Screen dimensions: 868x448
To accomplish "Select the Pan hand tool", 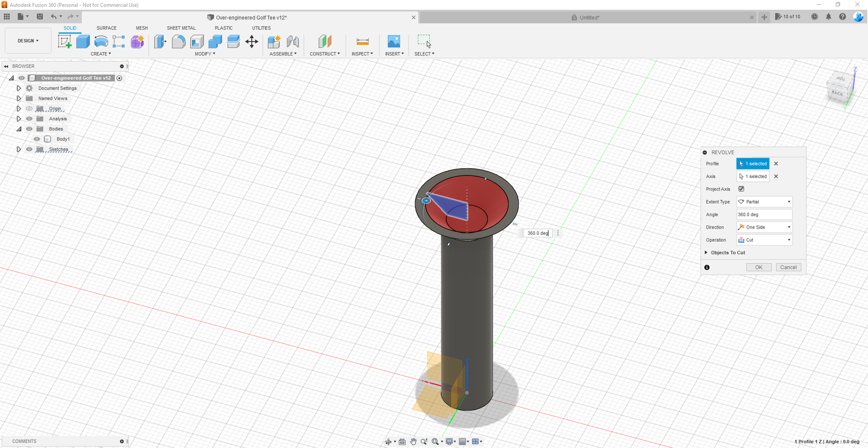I will (413, 441).
